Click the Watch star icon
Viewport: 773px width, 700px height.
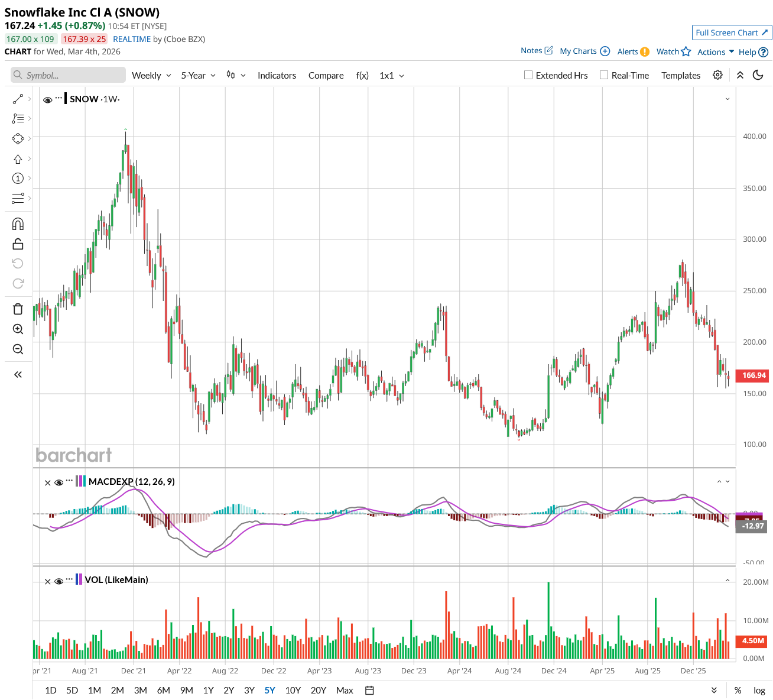(x=686, y=51)
